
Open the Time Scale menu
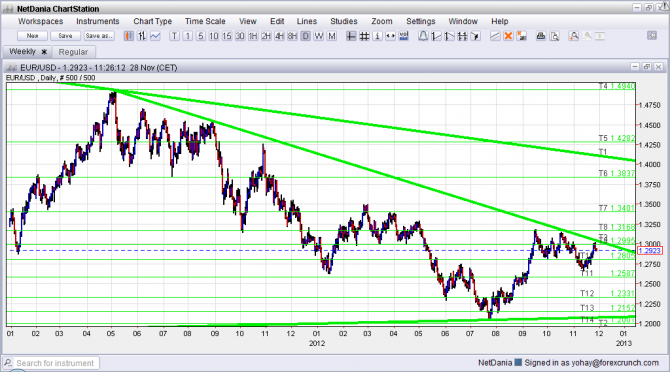(205, 21)
